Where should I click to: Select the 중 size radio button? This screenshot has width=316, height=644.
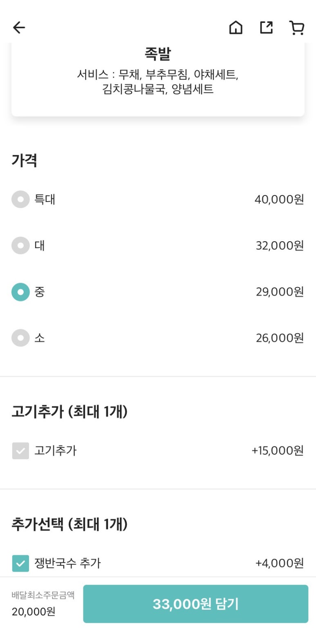tap(20, 292)
